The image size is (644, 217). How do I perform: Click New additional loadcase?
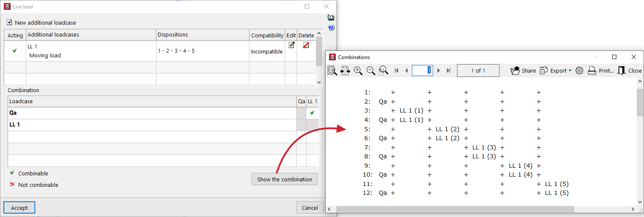click(42, 23)
